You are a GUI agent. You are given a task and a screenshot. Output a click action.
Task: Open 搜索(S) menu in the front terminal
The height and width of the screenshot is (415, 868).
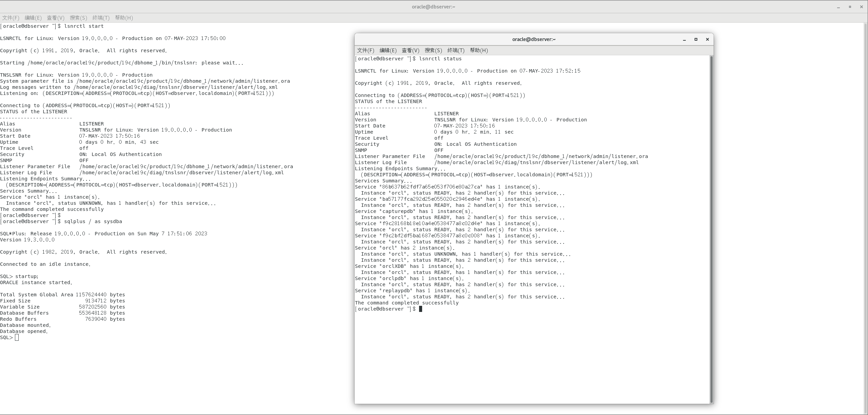click(433, 51)
